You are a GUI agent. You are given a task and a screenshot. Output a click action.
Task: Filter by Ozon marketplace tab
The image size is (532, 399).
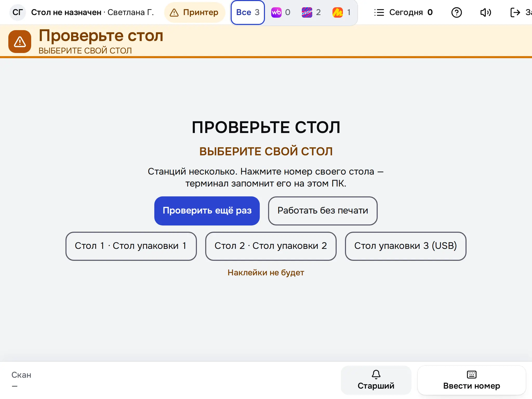(311, 12)
